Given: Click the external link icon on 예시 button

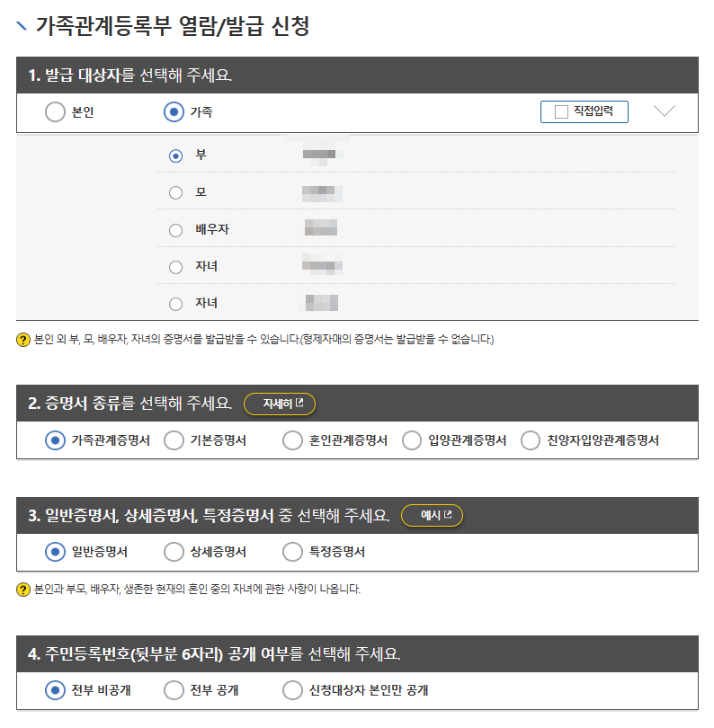Looking at the screenshot, I should coord(448,514).
